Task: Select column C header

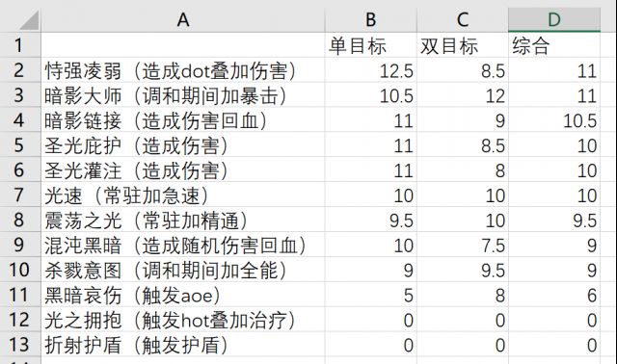Action: coord(463,19)
